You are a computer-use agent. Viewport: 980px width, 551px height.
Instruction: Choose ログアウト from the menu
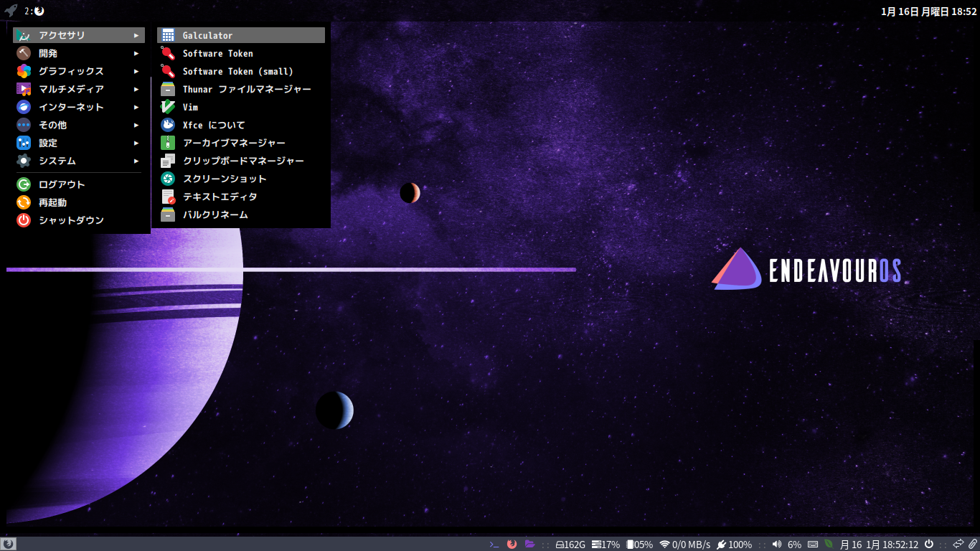[79, 184]
